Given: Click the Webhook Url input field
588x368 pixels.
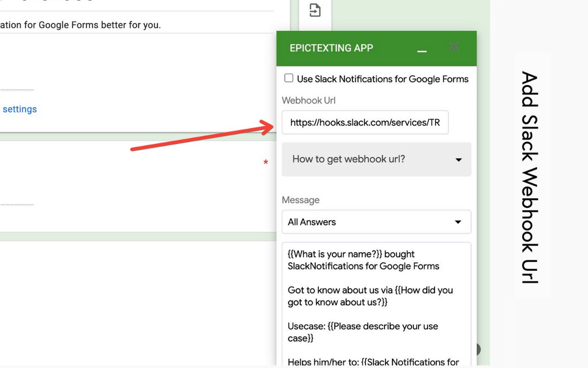Looking at the screenshot, I should (x=365, y=122).
